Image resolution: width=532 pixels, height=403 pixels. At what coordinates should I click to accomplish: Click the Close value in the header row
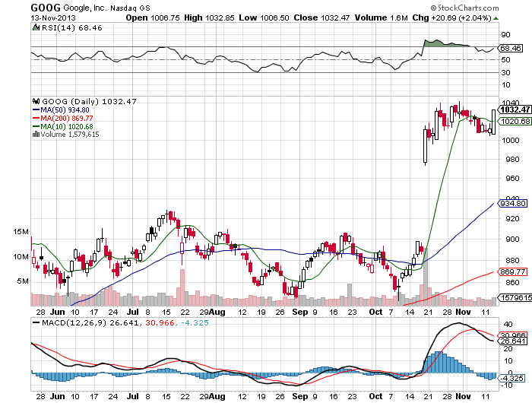(x=335, y=18)
